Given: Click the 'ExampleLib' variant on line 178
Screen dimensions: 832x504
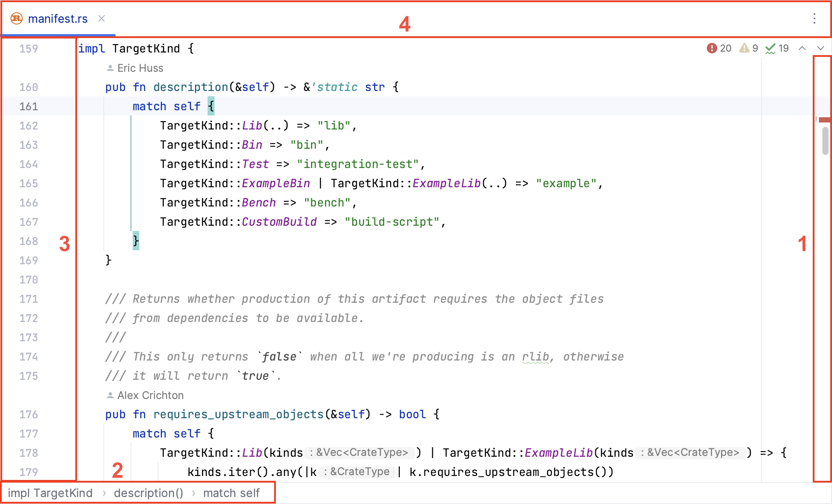Looking at the screenshot, I should 559,453.
